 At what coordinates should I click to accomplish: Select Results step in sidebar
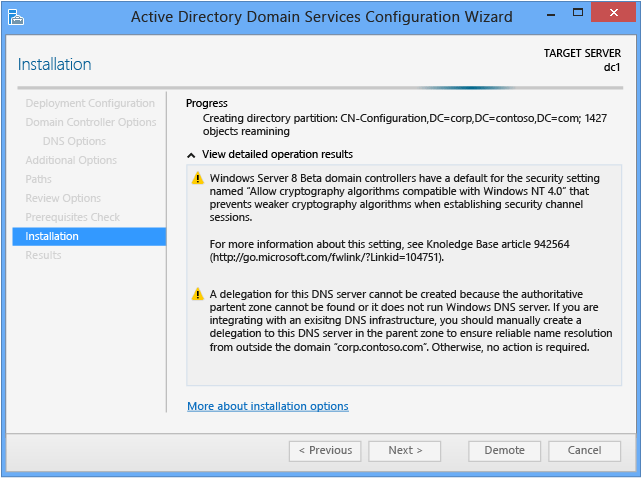click(43, 255)
